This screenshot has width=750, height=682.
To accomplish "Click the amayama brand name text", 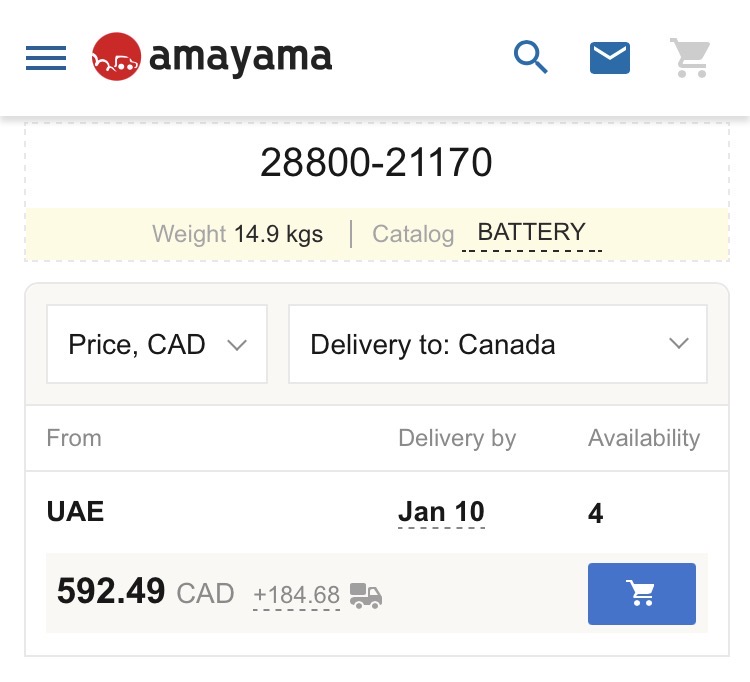I will [x=241, y=57].
